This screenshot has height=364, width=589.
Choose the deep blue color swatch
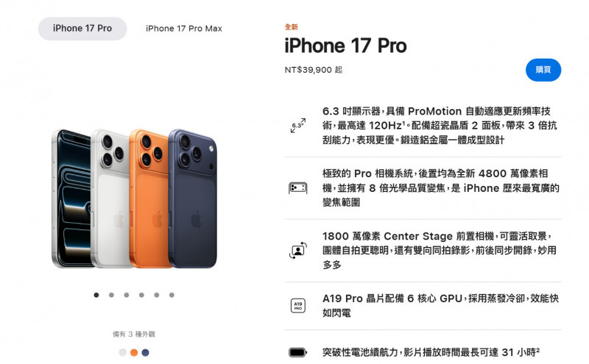[x=145, y=353]
